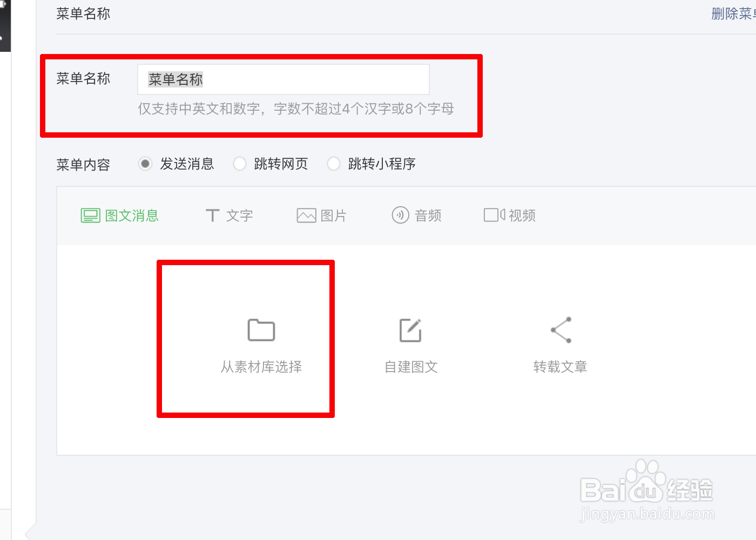Select the 图文消息 monitor icon
The height and width of the screenshot is (540, 756).
click(91, 215)
